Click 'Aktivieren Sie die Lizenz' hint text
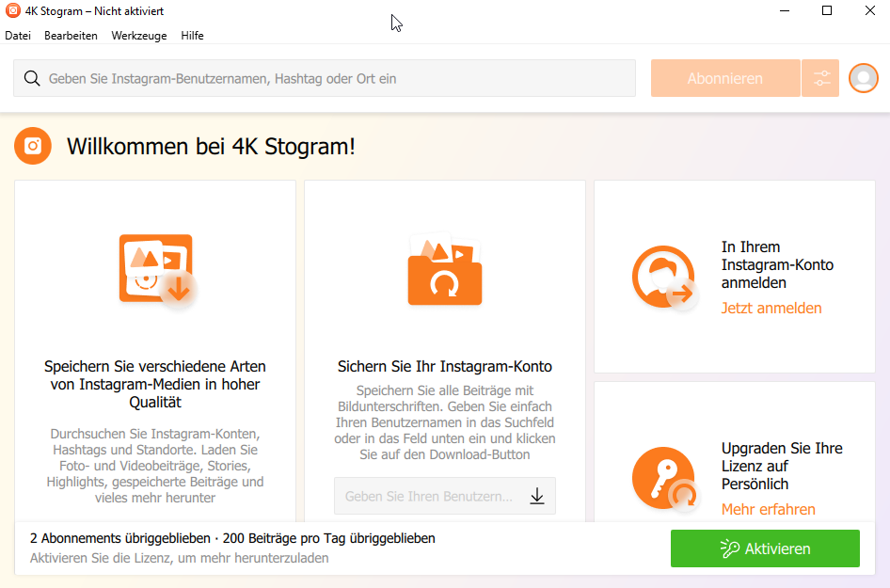This screenshot has height=588, width=890. pyautogui.click(x=180, y=558)
